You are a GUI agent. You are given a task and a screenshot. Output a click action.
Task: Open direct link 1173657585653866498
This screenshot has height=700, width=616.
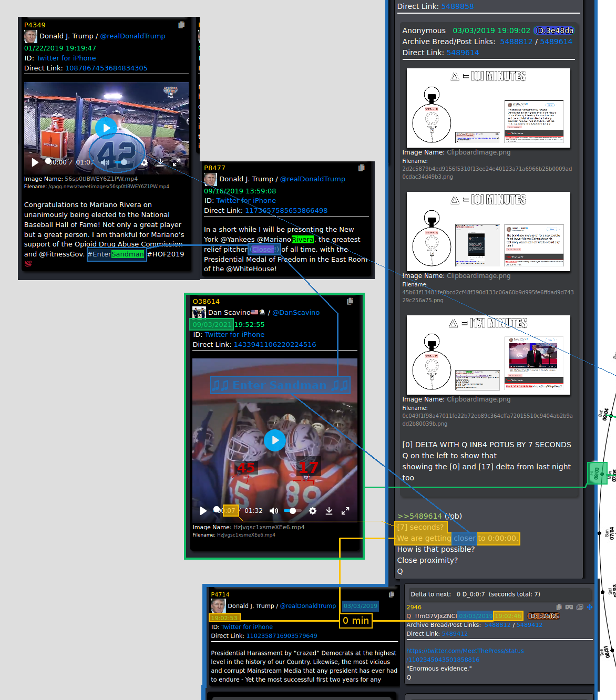click(286, 210)
